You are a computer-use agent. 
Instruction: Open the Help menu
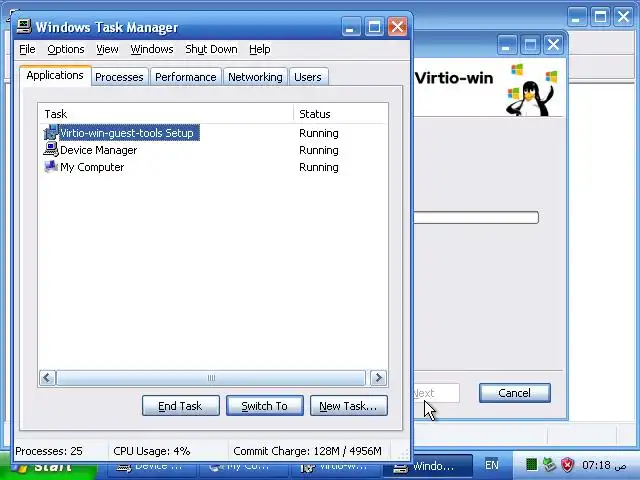(x=260, y=49)
